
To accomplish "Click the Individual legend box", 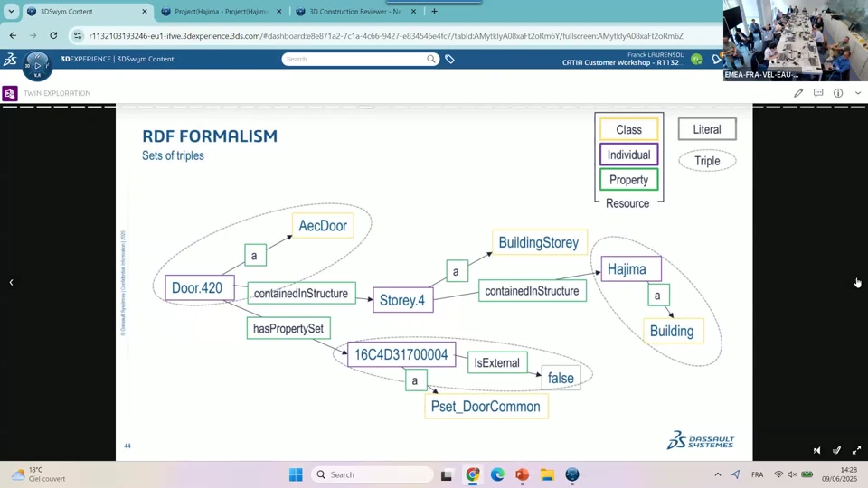I will pos(629,155).
